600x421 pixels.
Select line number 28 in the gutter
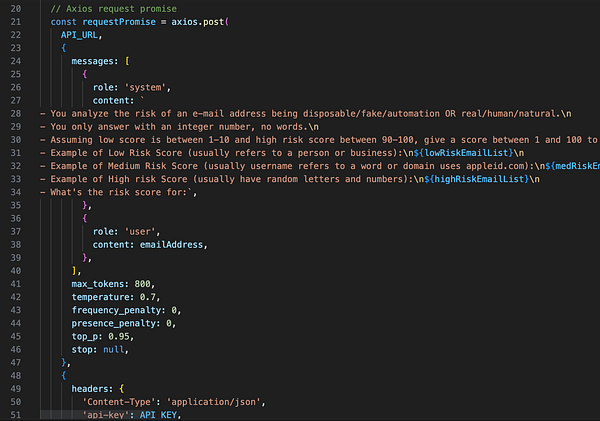click(x=16, y=113)
